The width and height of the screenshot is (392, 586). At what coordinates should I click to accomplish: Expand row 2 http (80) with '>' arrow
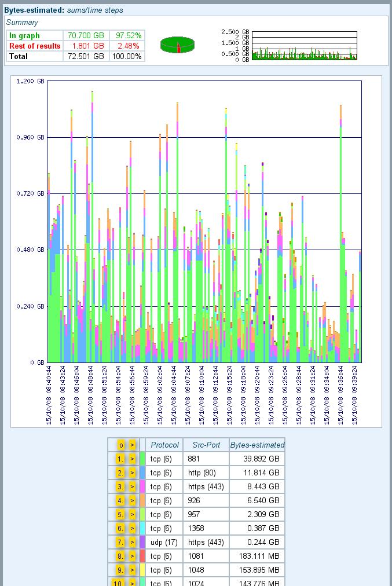click(x=132, y=473)
